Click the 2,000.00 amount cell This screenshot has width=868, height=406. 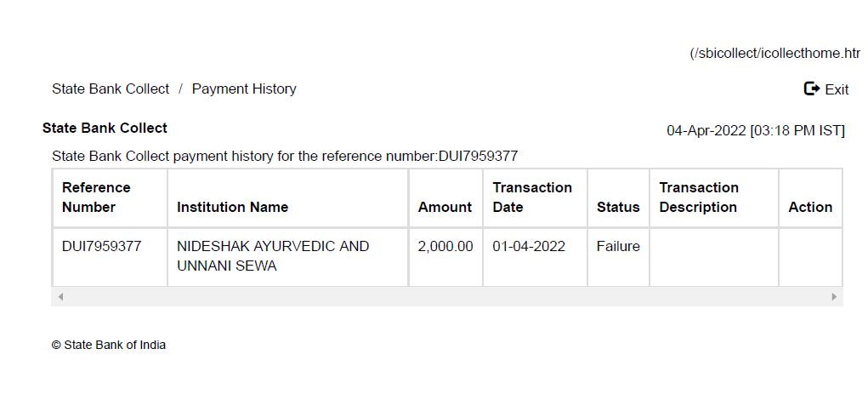[x=445, y=246]
